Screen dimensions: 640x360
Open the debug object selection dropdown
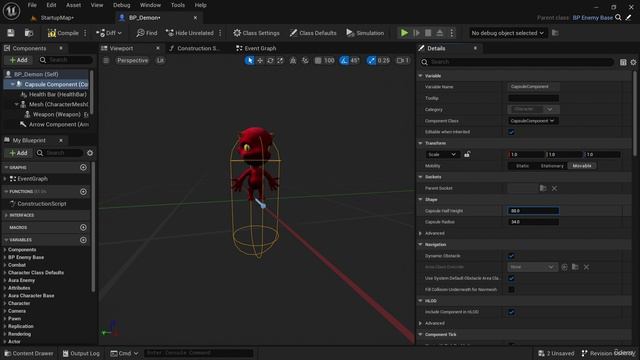(x=507, y=33)
